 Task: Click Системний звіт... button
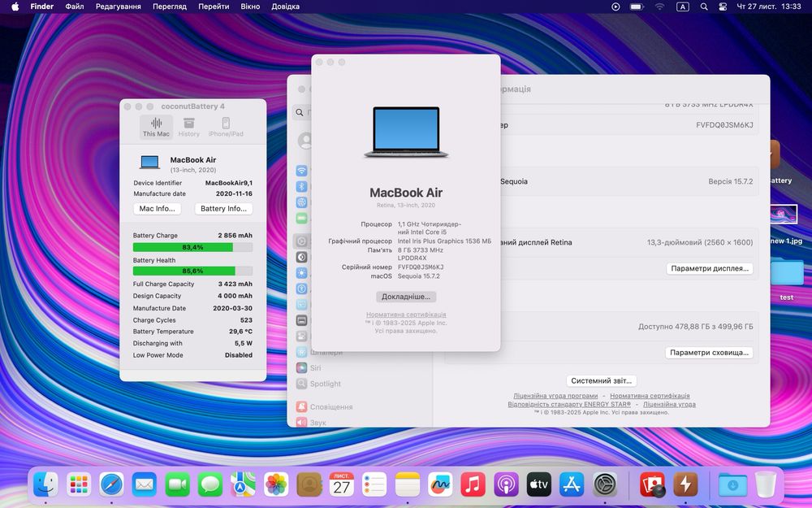point(601,380)
